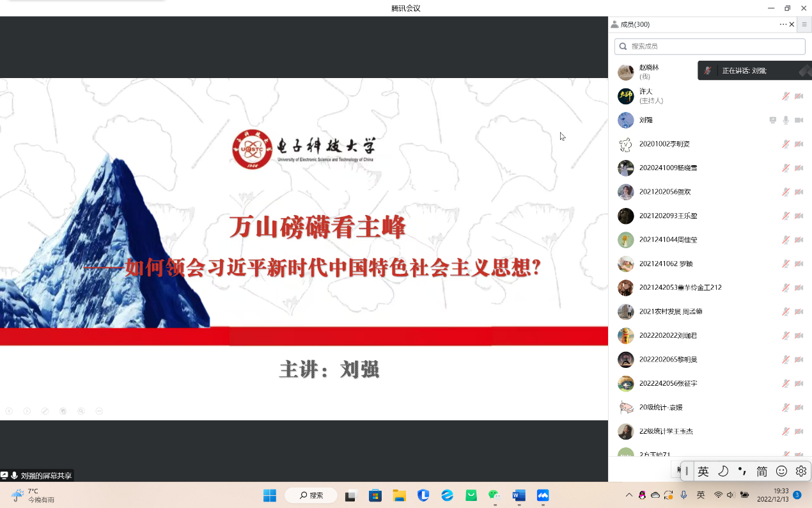
Task: Open slide show more options ellipsis
Action: (98, 411)
